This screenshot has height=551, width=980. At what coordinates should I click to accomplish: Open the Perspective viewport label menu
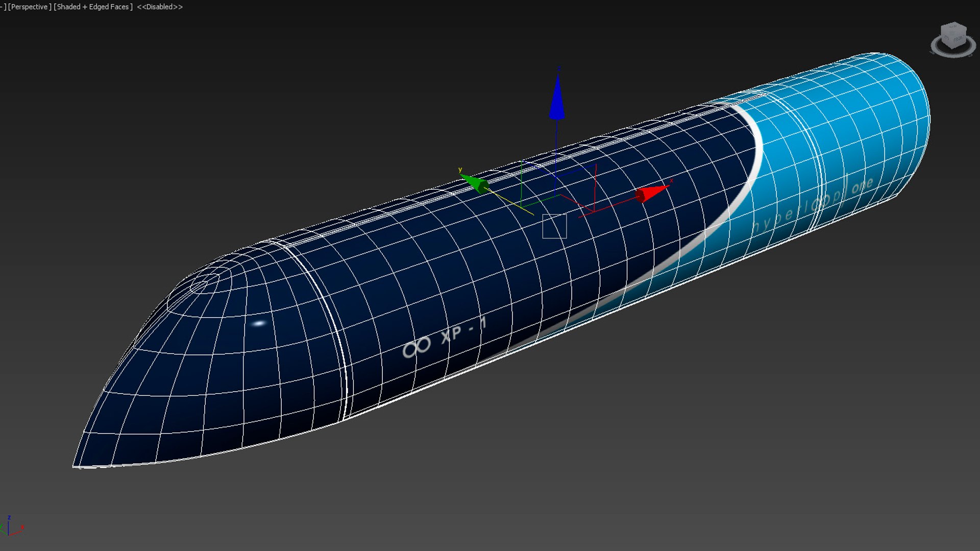30,7
